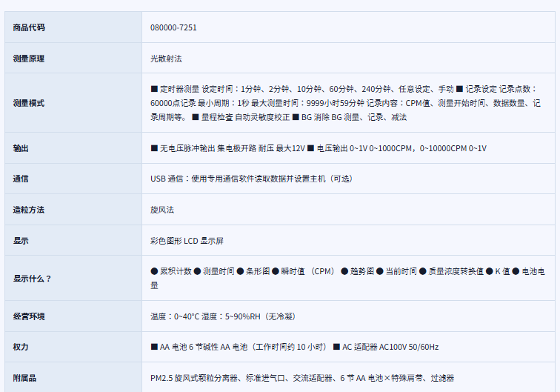Viewport: 560px width, 392px height.
Task: Select the product code value 080000-7251
Action: [173, 27]
